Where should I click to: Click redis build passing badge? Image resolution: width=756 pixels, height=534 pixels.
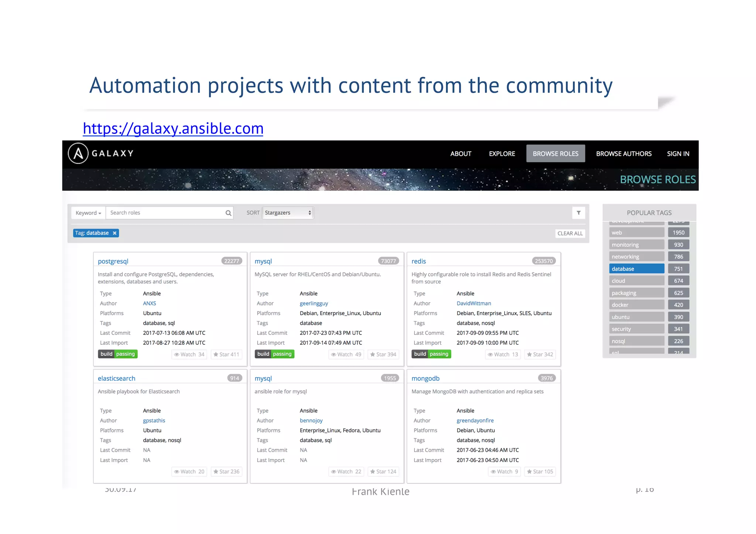432,354
